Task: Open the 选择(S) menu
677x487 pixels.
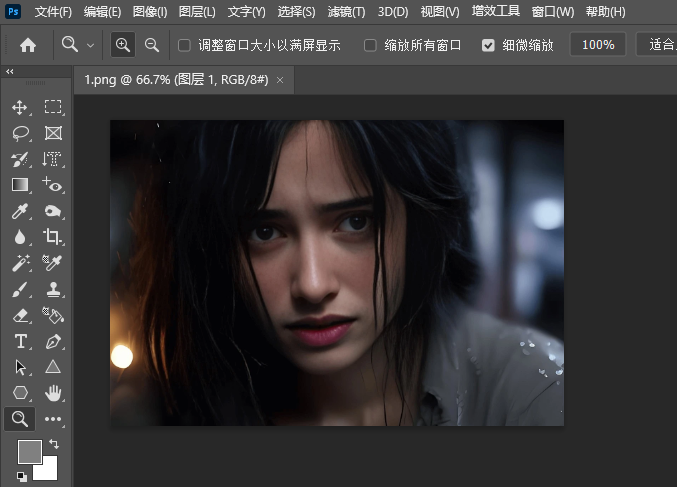Action: click(x=296, y=12)
